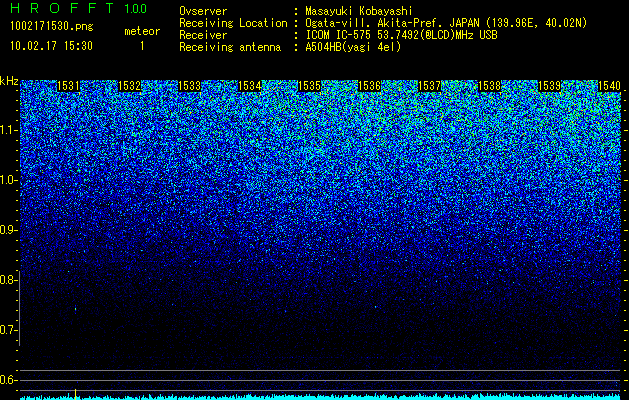Click the 1532 time marker

(130, 86)
